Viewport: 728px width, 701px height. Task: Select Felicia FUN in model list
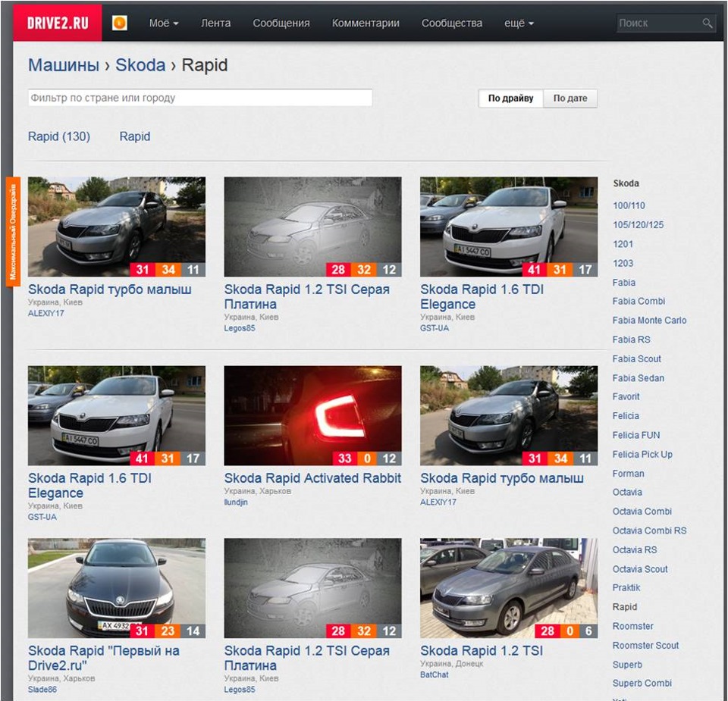pyautogui.click(x=635, y=435)
